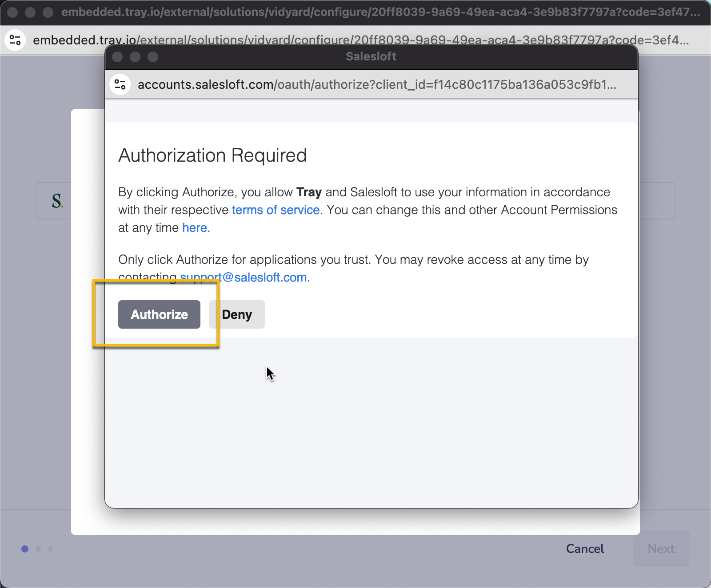Close the Salesloft popup window
Image resolution: width=711 pixels, height=588 pixels.
117,57
